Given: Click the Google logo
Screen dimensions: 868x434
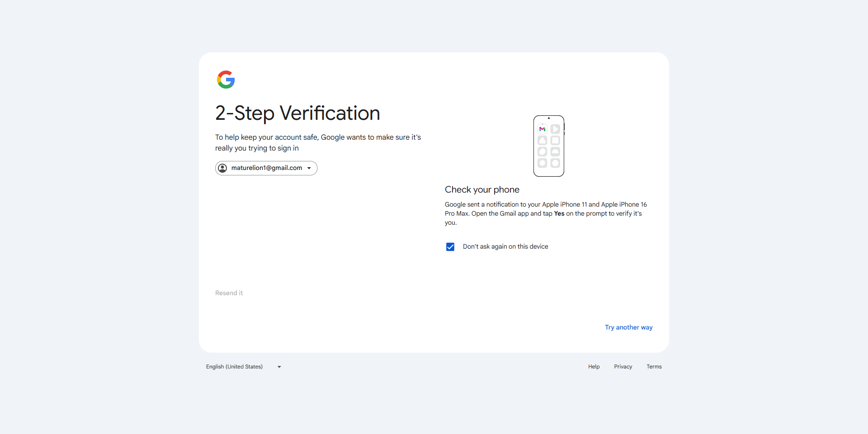Looking at the screenshot, I should pos(226,80).
